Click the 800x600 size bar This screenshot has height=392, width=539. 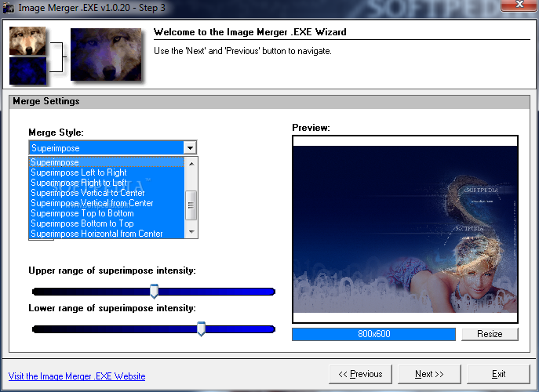[373, 334]
